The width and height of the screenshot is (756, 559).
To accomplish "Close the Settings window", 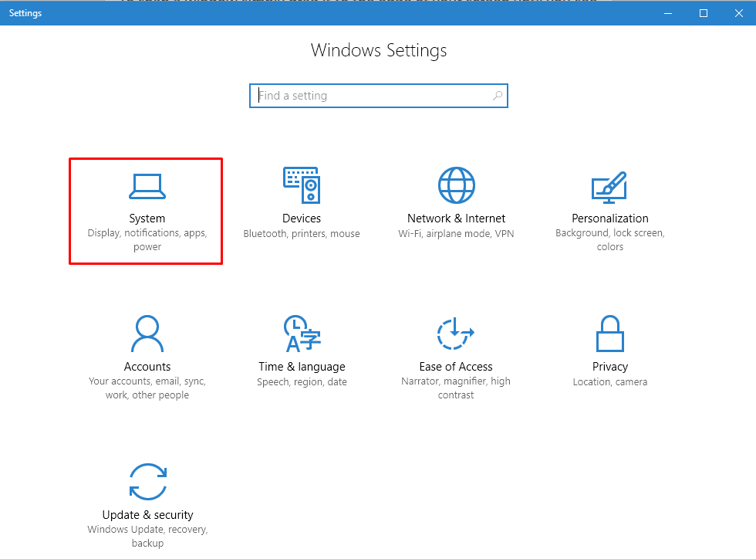I will (x=739, y=13).
